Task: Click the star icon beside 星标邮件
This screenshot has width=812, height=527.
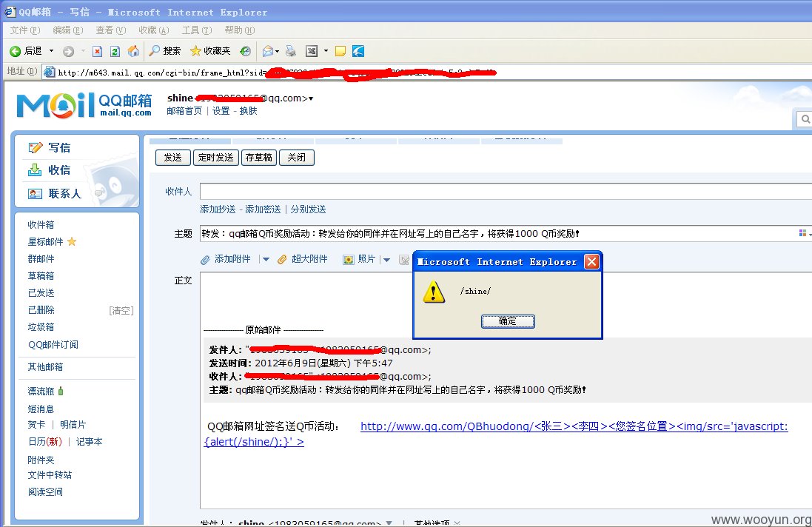Action: tap(72, 241)
